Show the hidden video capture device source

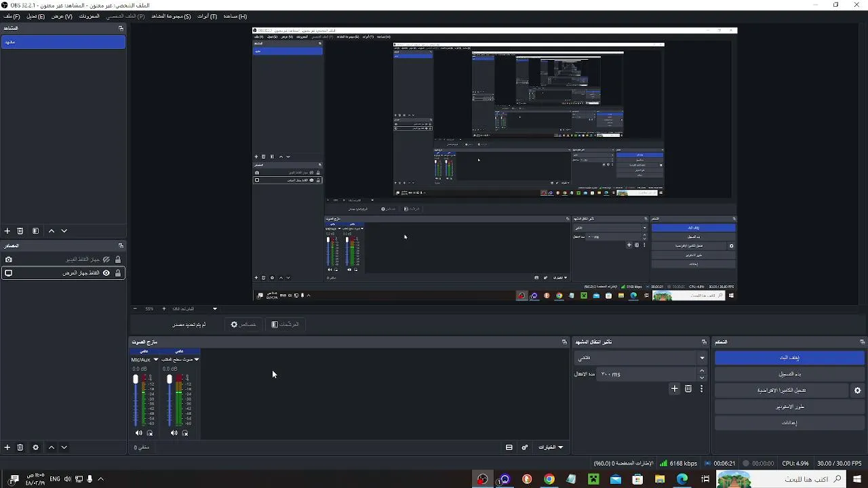pos(106,260)
